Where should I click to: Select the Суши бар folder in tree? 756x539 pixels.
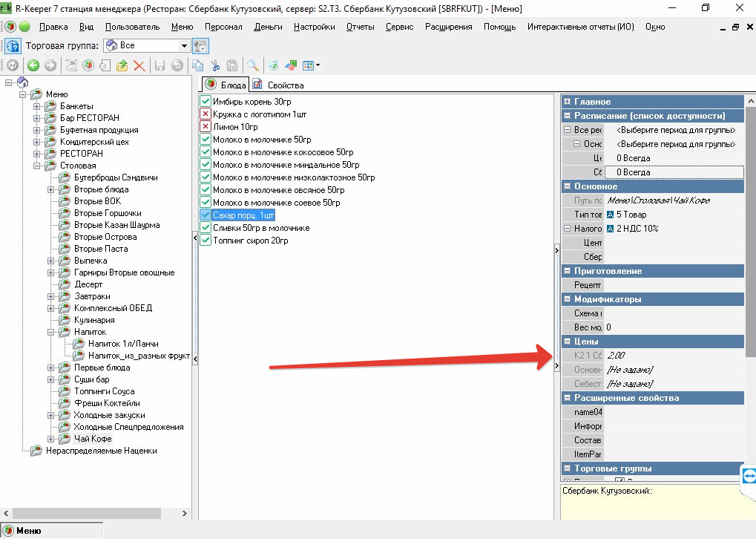(x=91, y=379)
